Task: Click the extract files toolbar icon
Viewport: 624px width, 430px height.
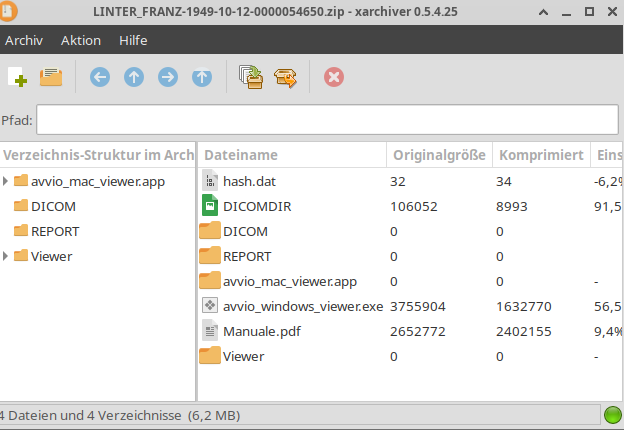Action: point(286,77)
